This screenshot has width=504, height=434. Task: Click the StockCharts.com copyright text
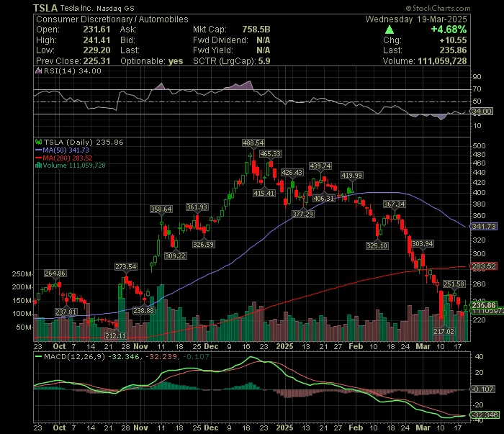[x=438, y=8]
